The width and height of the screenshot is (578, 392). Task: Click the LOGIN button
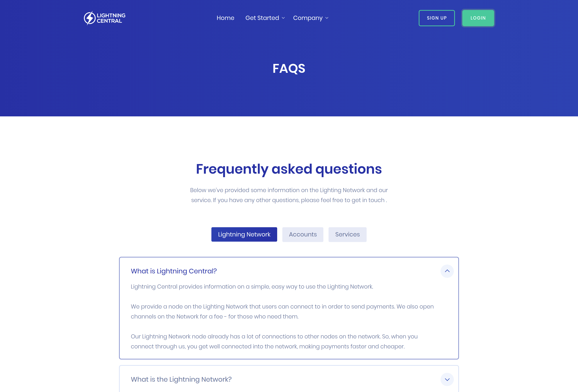pyautogui.click(x=478, y=18)
